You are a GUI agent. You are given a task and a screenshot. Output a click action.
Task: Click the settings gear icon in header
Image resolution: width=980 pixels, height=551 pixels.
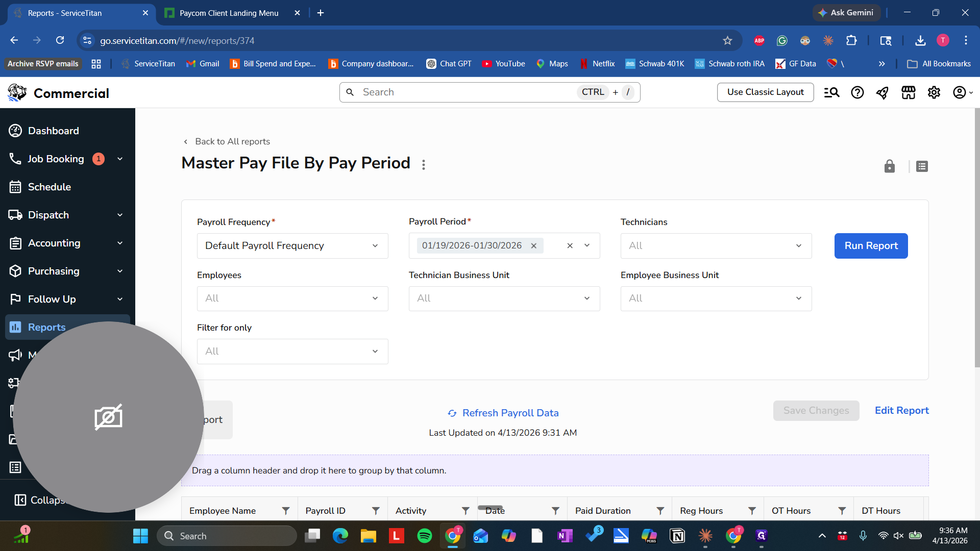[x=934, y=92]
